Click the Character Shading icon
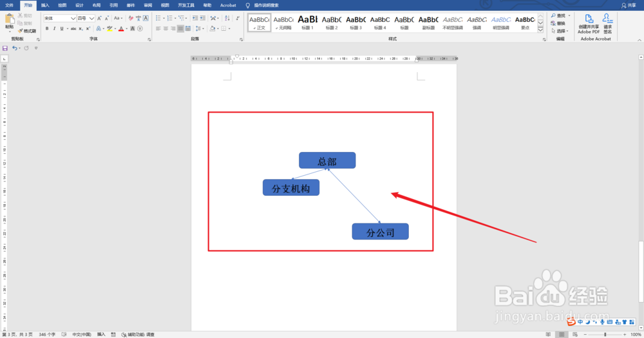The width and height of the screenshot is (644, 338). click(132, 29)
